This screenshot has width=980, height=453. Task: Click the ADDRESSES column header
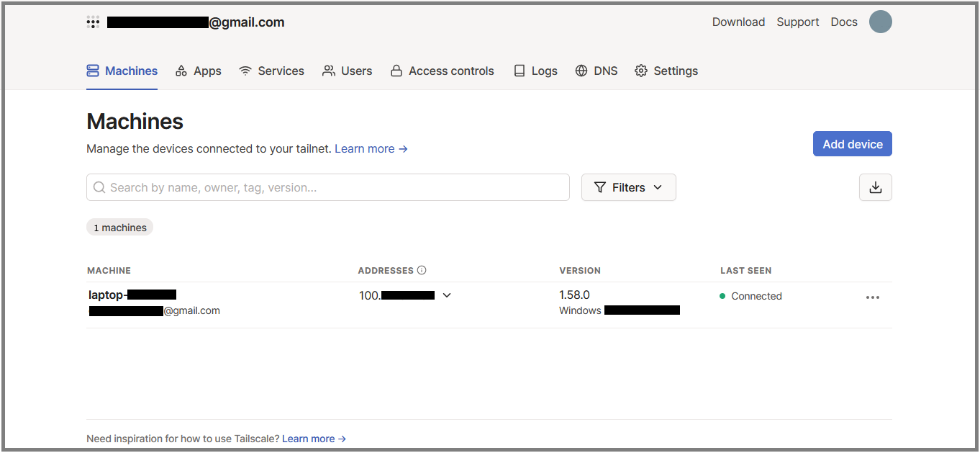386,271
